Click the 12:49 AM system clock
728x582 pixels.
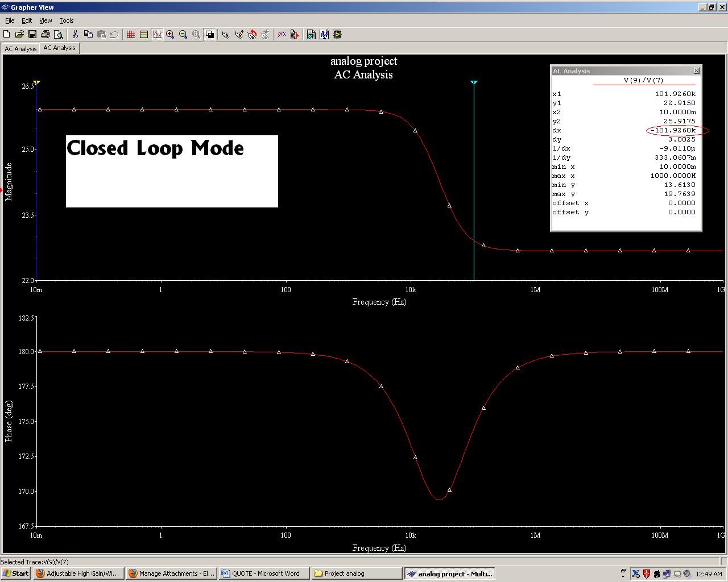(x=709, y=573)
